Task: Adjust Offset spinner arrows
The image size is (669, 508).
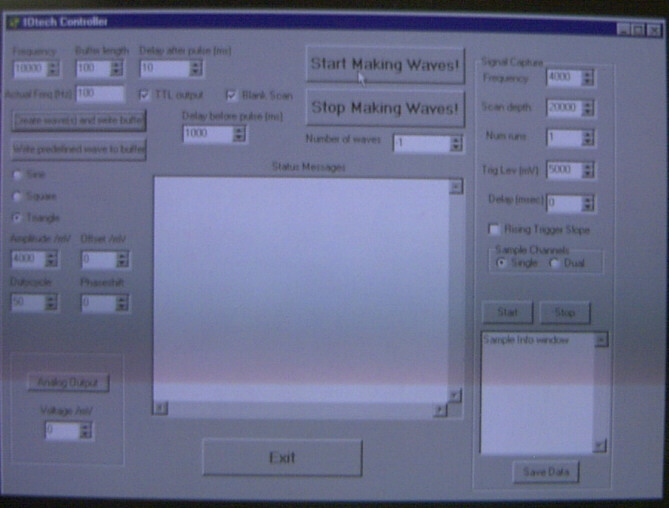Action: click(122, 260)
